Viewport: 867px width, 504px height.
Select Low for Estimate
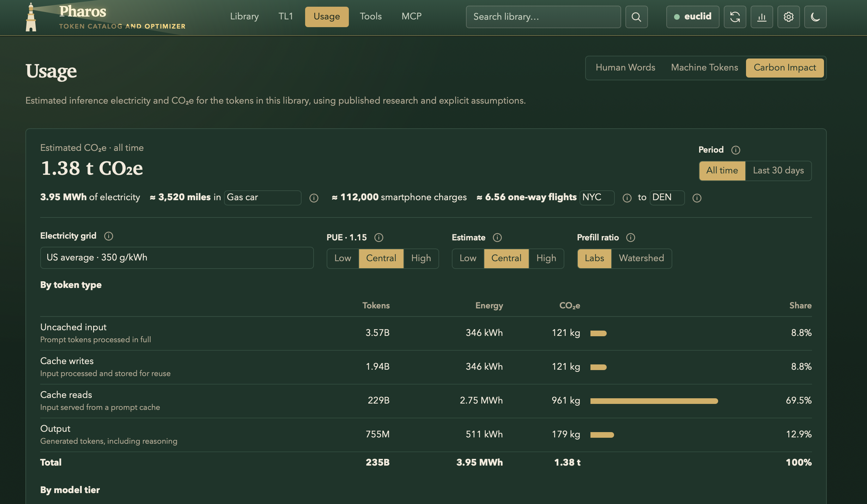[x=468, y=258]
